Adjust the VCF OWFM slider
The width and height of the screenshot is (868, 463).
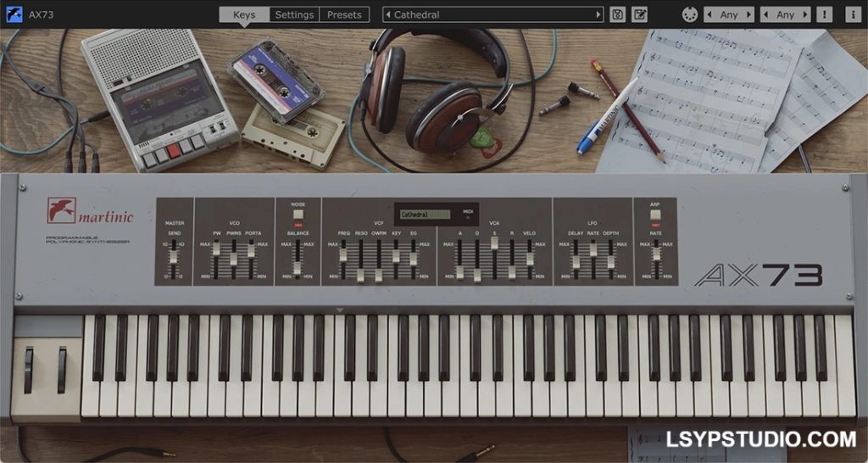click(379, 275)
